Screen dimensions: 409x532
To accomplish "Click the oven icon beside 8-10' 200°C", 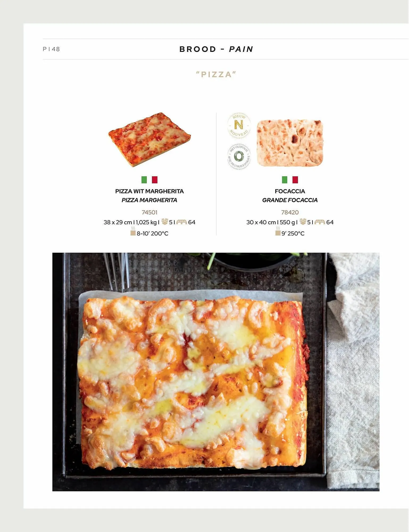I will pyautogui.click(x=133, y=231).
